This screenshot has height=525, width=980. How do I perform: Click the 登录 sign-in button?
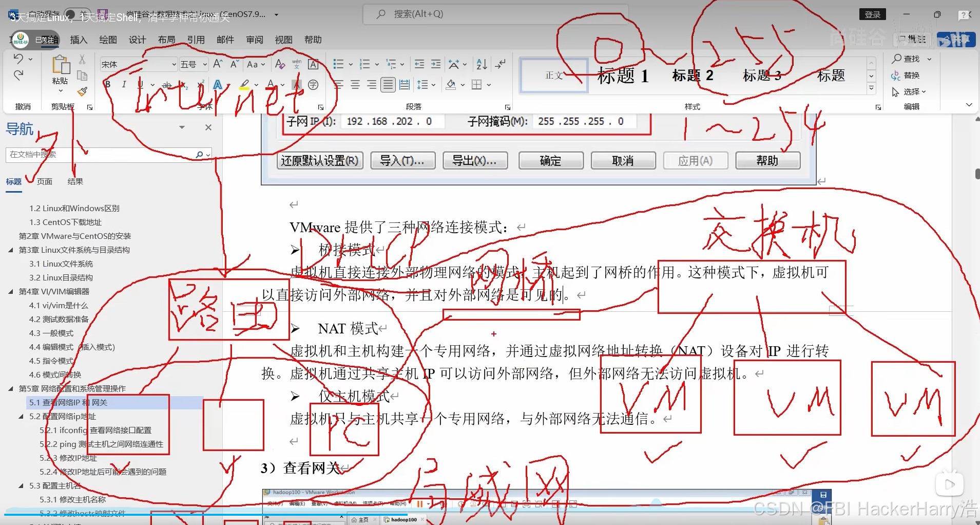click(x=873, y=14)
